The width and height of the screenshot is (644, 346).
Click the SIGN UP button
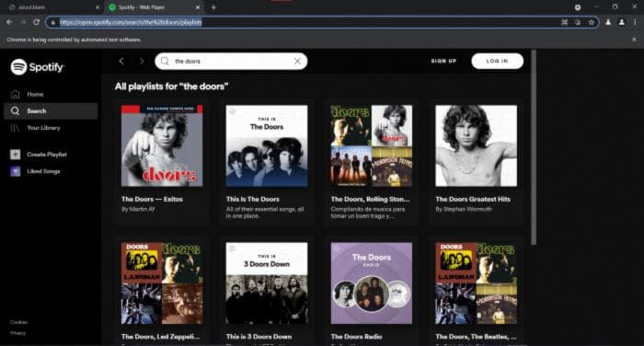pos(443,62)
